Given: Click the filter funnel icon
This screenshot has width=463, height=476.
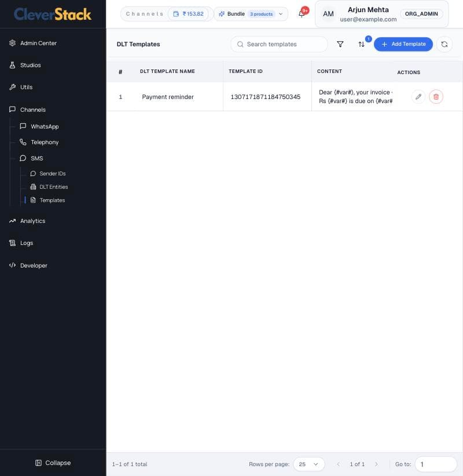Looking at the screenshot, I should 340,45.
